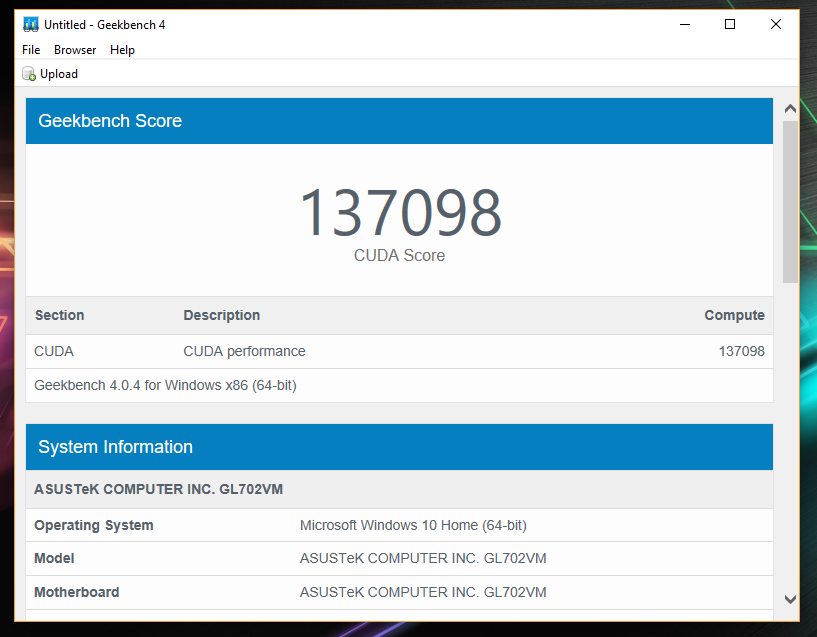This screenshot has width=817, height=637.
Task: Click the bold ASUSTeK COMPUTER INC. GL702VM heading
Action: pyautogui.click(x=158, y=489)
